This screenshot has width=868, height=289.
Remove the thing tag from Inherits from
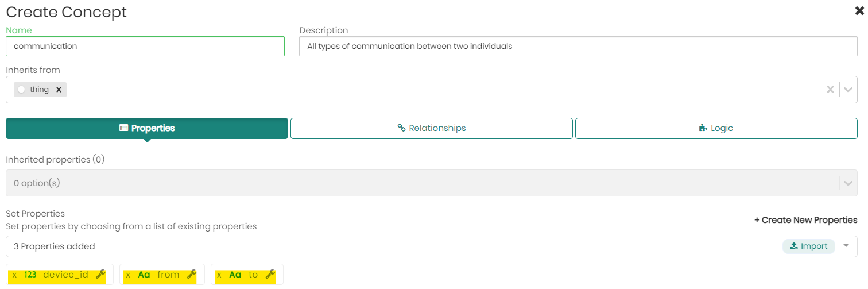click(59, 90)
